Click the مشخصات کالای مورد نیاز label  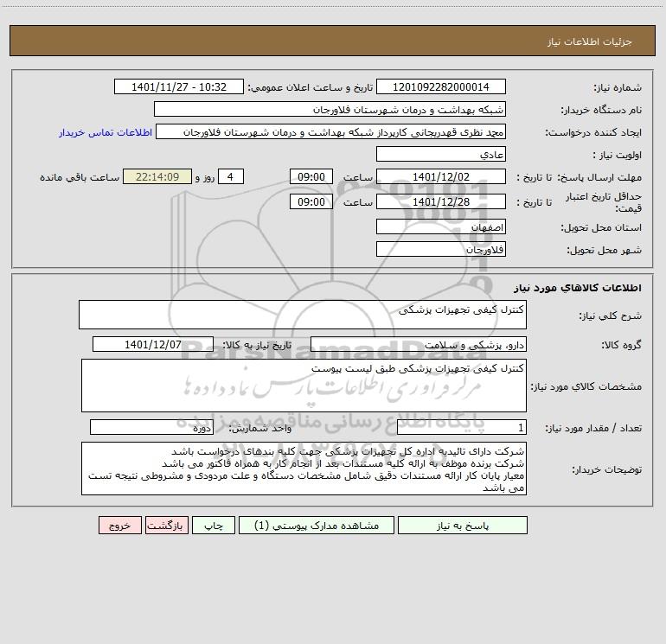coord(586,386)
